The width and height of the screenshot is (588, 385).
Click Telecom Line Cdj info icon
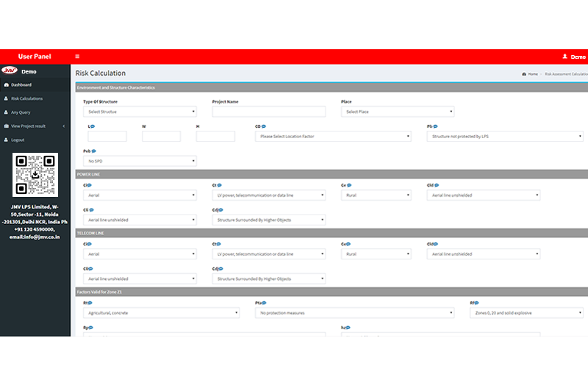221,269
